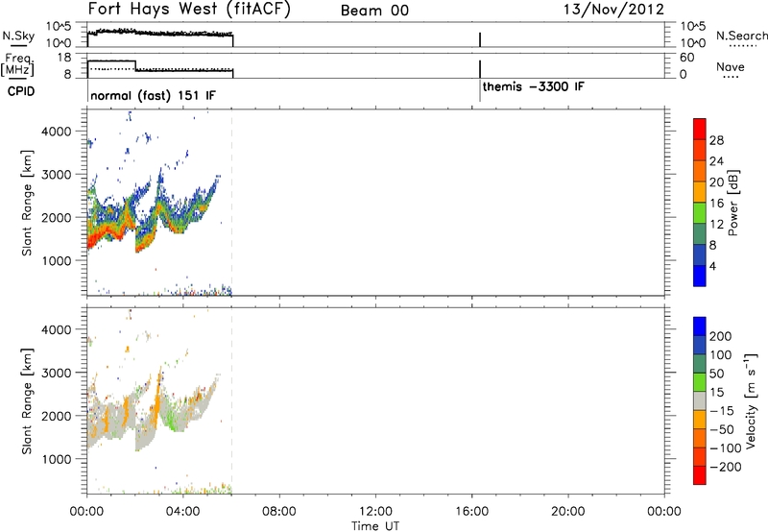Click the 'Time UT' axis title

click(375, 525)
